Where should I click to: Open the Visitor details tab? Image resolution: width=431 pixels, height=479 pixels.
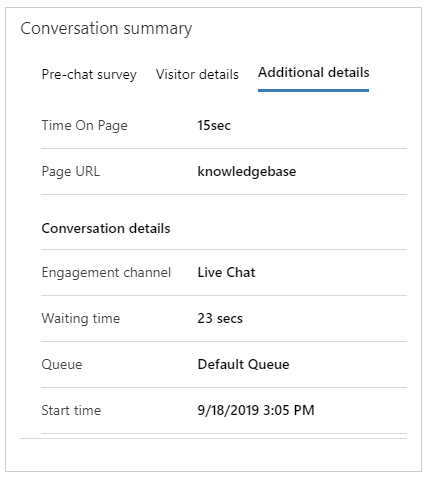click(197, 74)
